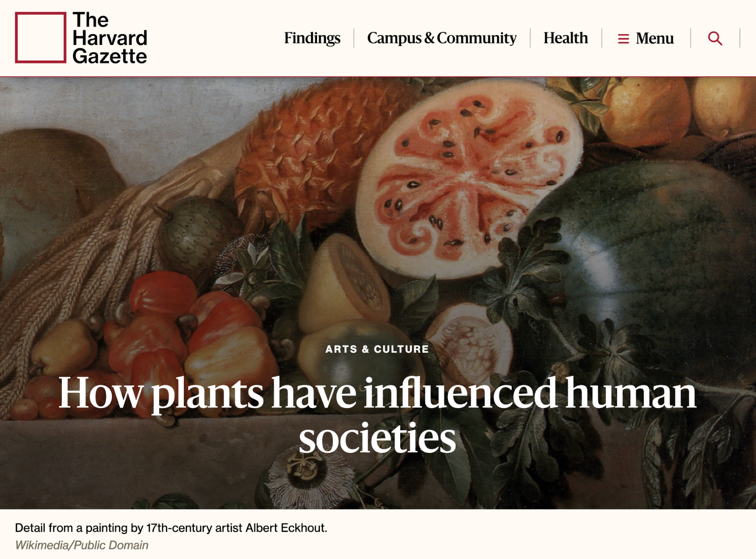Open the Findings section
This screenshot has width=756, height=559.
[312, 38]
